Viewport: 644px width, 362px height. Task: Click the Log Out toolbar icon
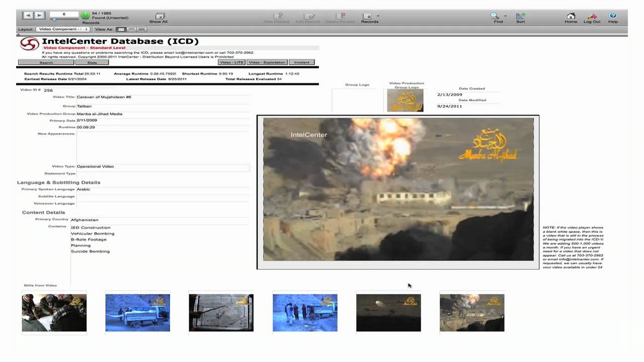point(592,16)
